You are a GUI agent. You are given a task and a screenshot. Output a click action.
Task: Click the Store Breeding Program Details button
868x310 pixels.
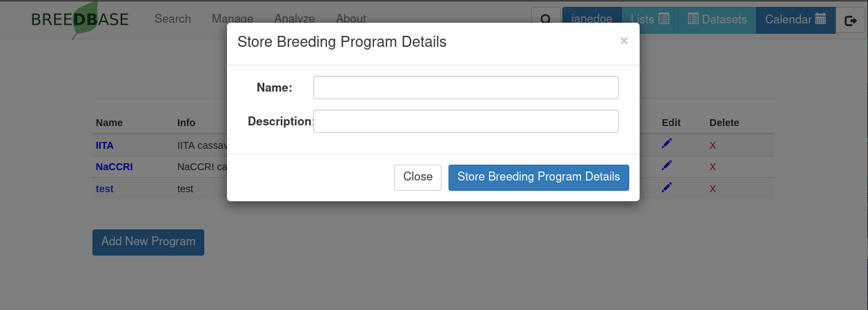(539, 177)
